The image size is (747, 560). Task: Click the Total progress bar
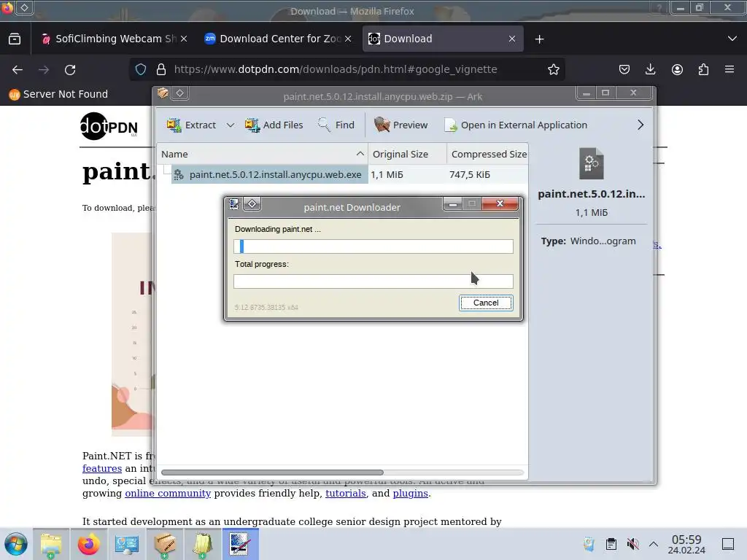[373, 281]
